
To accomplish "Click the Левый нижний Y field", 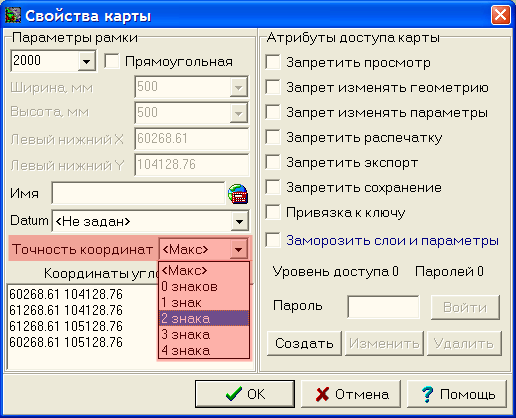I will coord(192,164).
